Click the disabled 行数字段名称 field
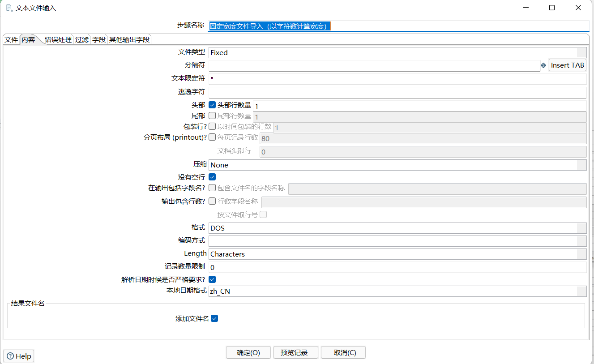 424,202
